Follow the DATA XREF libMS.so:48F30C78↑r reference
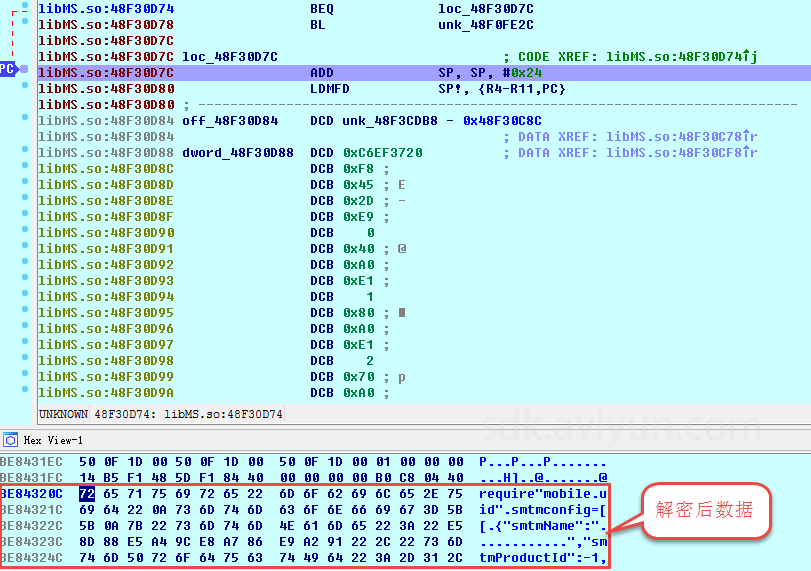The width and height of the screenshot is (811, 571). 681,137
